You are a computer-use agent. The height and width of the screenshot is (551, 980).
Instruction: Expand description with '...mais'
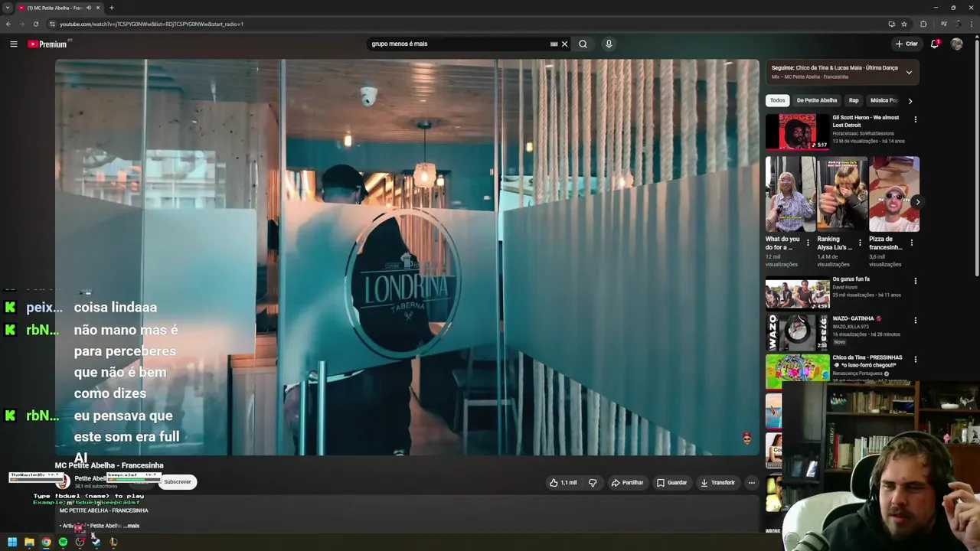click(131, 526)
